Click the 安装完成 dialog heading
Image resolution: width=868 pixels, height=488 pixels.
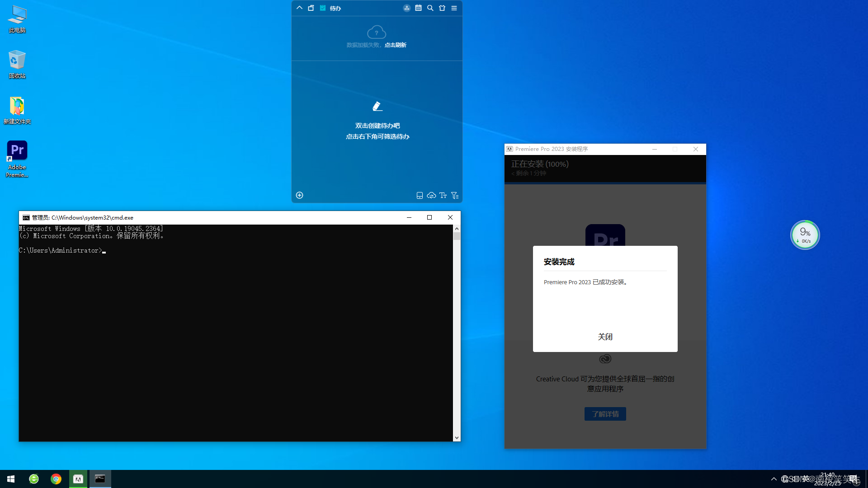pyautogui.click(x=559, y=262)
